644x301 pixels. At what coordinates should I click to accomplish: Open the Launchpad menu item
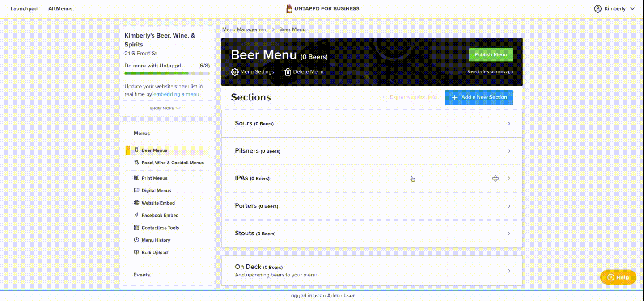24,8
